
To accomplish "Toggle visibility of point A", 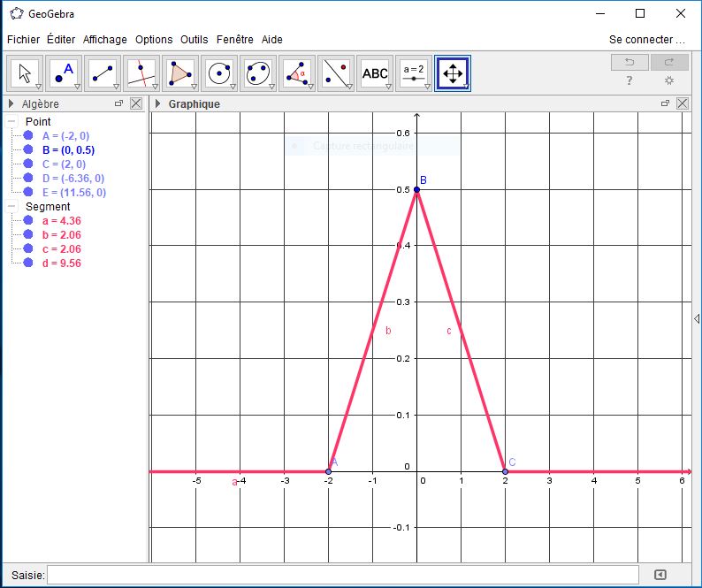I will pyautogui.click(x=28, y=135).
